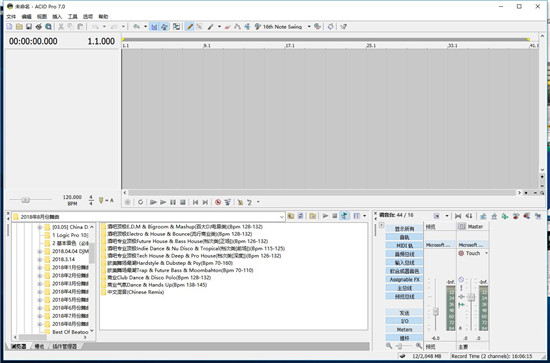Toggle Auto Preview in explorer toolbar

344,216
